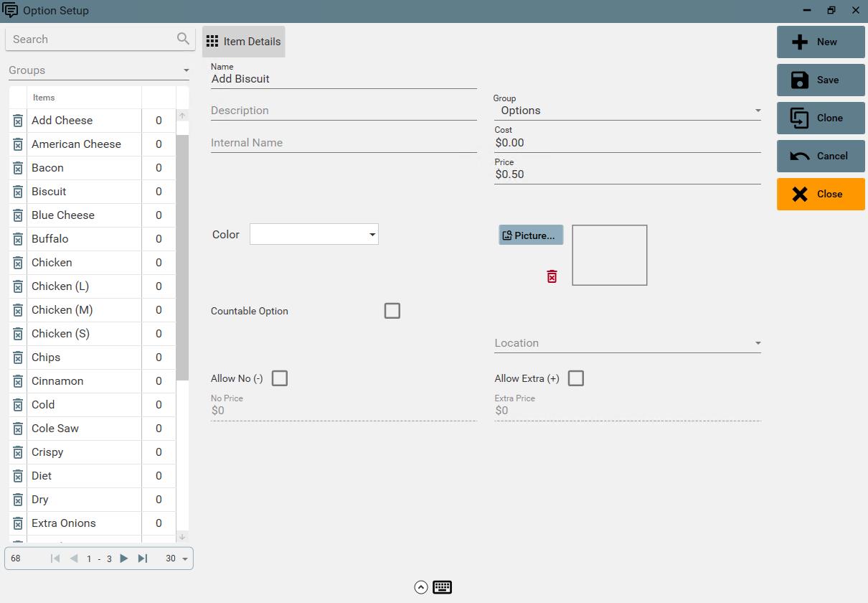Viewport: 868px width, 603px height.
Task: Delete the Add Cheese option row
Action: click(x=18, y=121)
